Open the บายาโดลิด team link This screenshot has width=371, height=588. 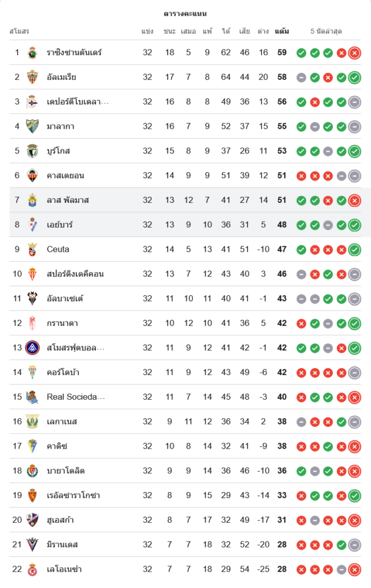66,471
